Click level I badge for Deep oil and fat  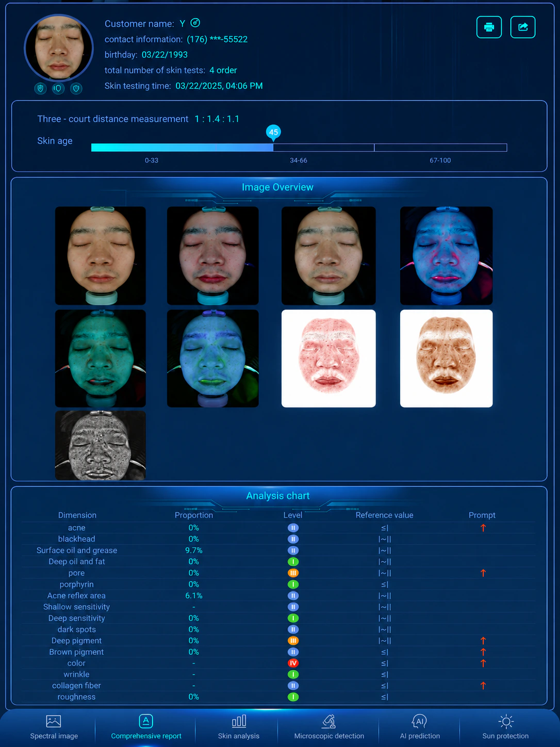[293, 561]
